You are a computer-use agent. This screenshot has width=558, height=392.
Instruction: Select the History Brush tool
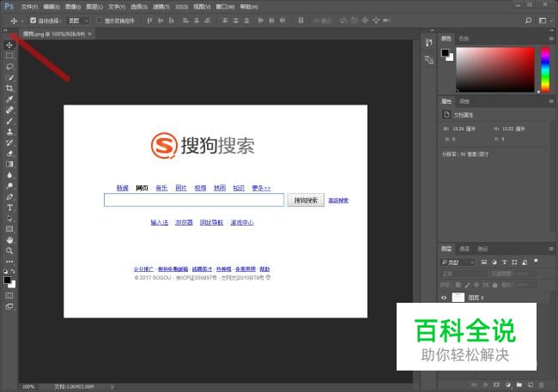pos(9,142)
